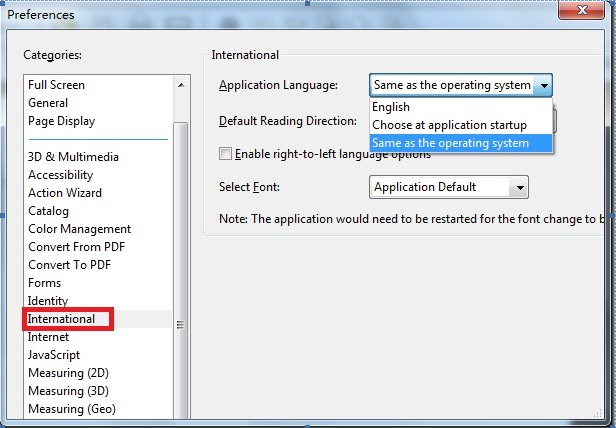Image resolution: width=616 pixels, height=428 pixels.
Task: Select Action Wizard category
Action: (x=65, y=193)
